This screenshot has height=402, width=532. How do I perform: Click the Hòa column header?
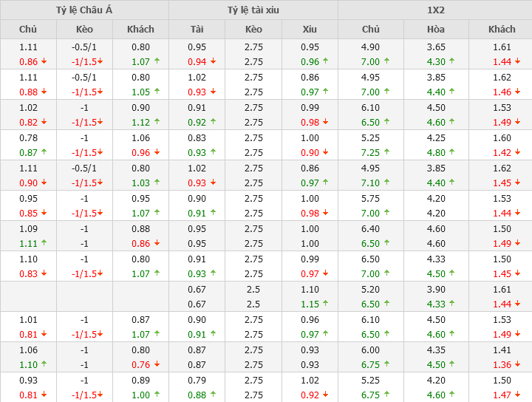pos(436,29)
